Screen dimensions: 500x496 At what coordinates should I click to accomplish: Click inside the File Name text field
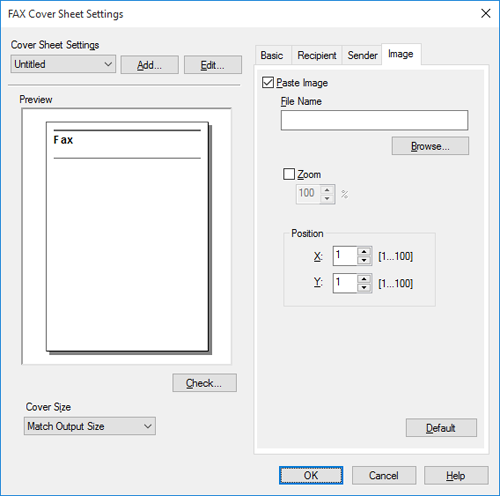tap(374, 120)
